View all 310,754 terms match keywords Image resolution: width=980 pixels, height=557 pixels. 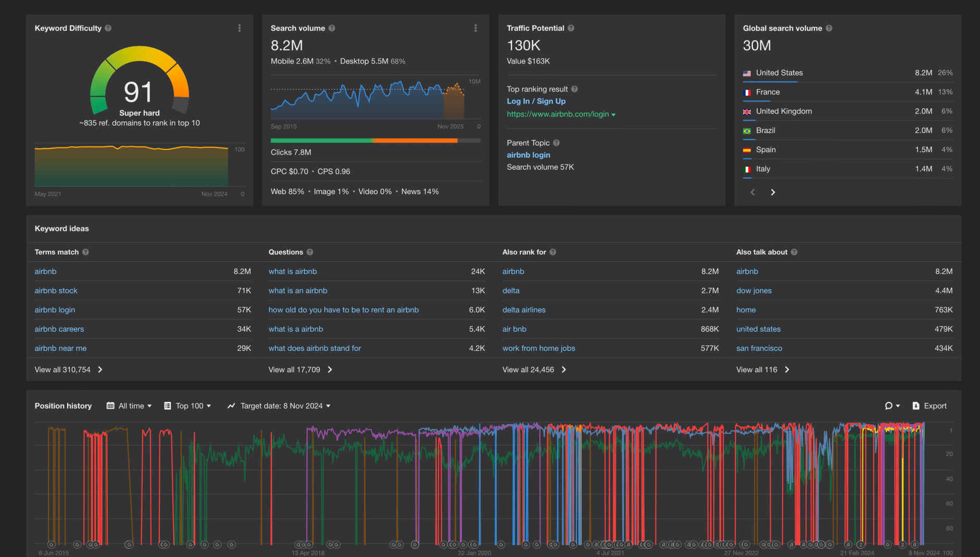(x=69, y=370)
